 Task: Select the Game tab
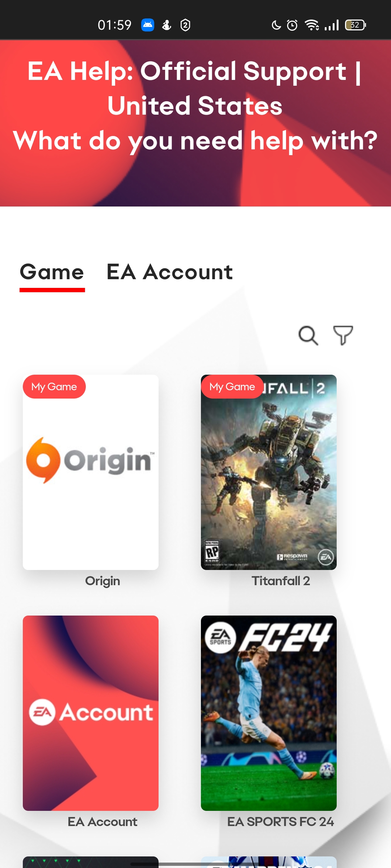(x=52, y=272)
